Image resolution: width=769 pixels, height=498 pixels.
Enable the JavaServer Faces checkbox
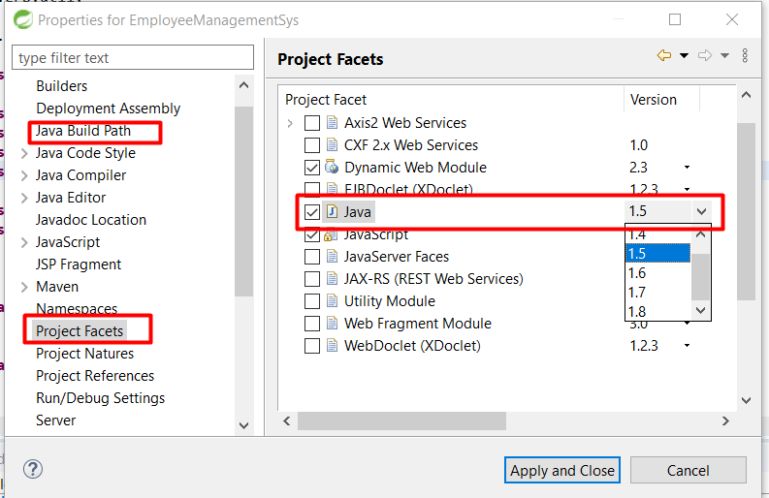click(312, 257)
